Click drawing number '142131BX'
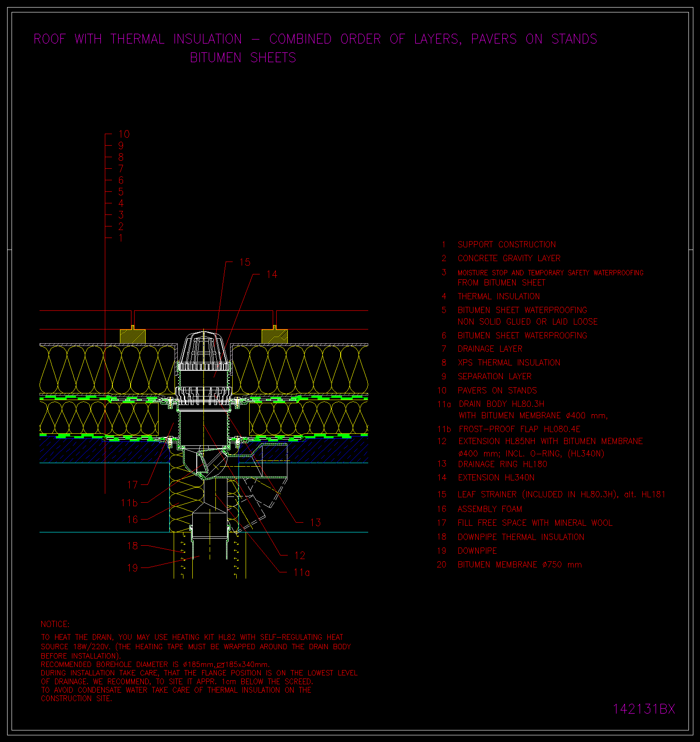Image resolution: width=700 pixels, height=742 pixels. [644, 709]
